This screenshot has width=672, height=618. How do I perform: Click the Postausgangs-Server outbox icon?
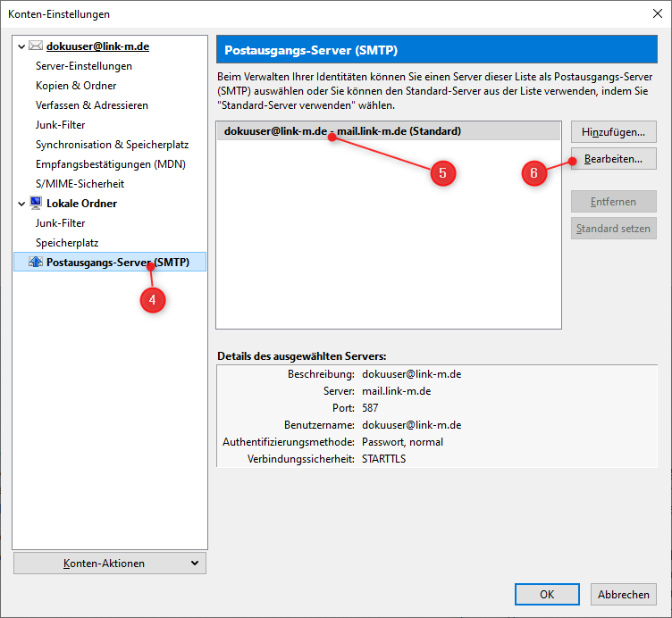[x=36, y=262]
